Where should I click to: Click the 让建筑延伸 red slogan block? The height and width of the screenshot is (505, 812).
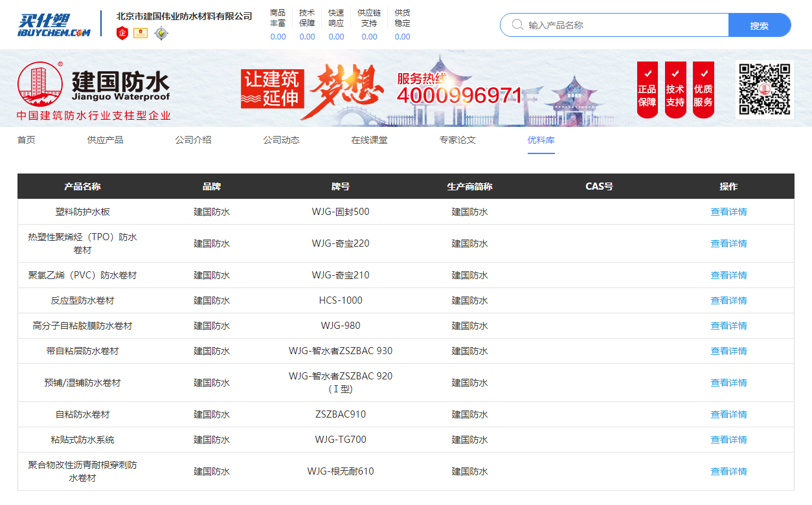(x=272, y=89)
